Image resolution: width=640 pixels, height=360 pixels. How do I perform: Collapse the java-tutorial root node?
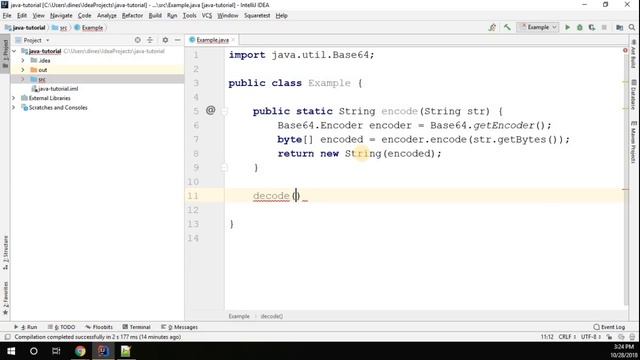click(14, 51)
